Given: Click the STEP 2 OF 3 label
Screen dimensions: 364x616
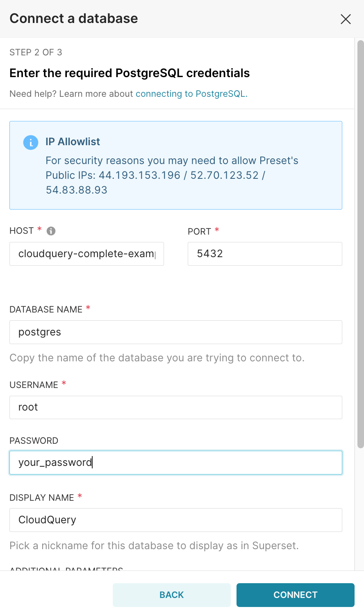Looking at the screenshot, I should point(36,52).
